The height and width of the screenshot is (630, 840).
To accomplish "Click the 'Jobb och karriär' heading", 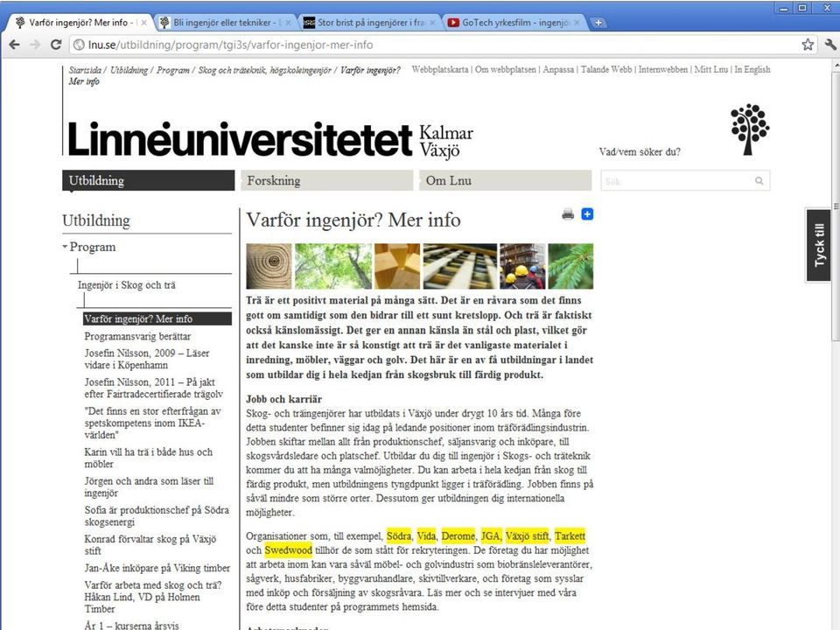I will 283,399.
